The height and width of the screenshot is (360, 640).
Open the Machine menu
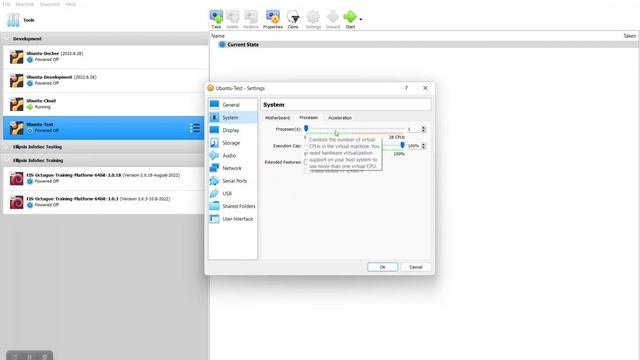point(24,4)
